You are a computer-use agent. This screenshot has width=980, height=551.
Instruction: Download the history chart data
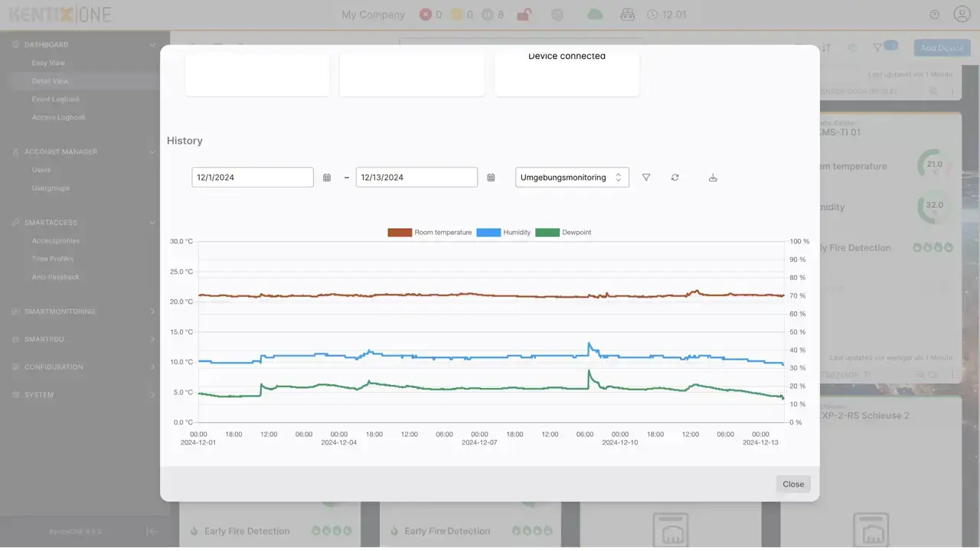click(x=713, y=178)
